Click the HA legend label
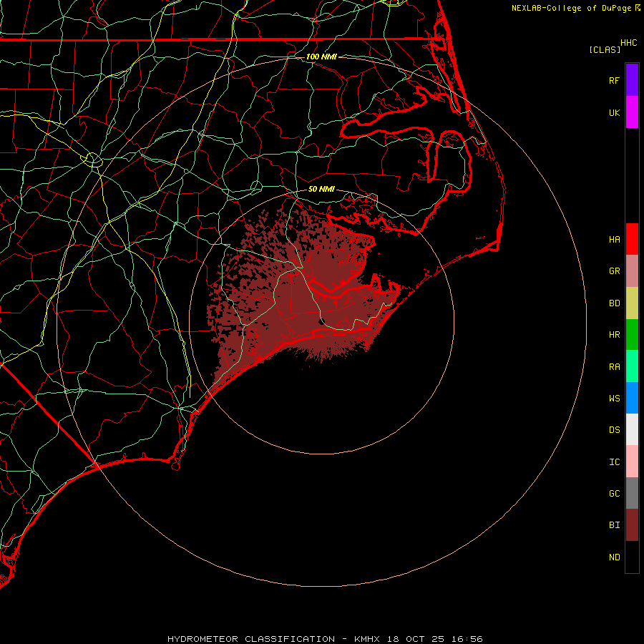The height and width of the screenshot is (644, 644). [x=614, y=240]
